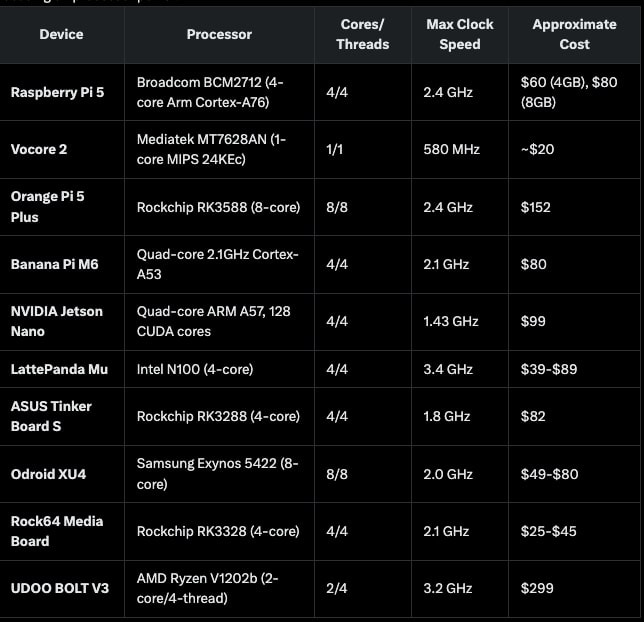Click the Cores/Threads column header

(362, 35)
